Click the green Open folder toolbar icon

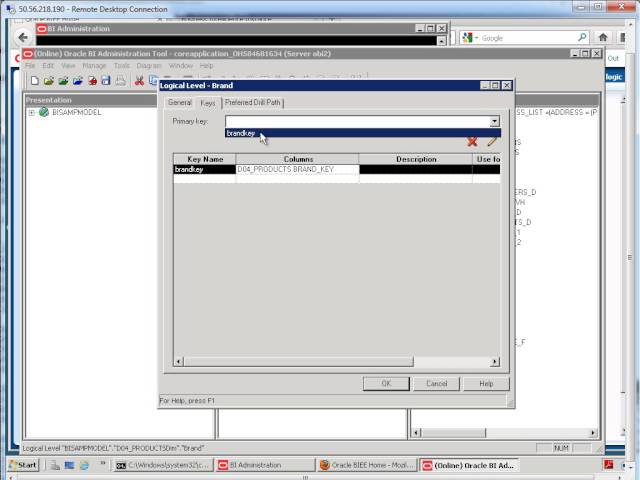tap(63, 80)
